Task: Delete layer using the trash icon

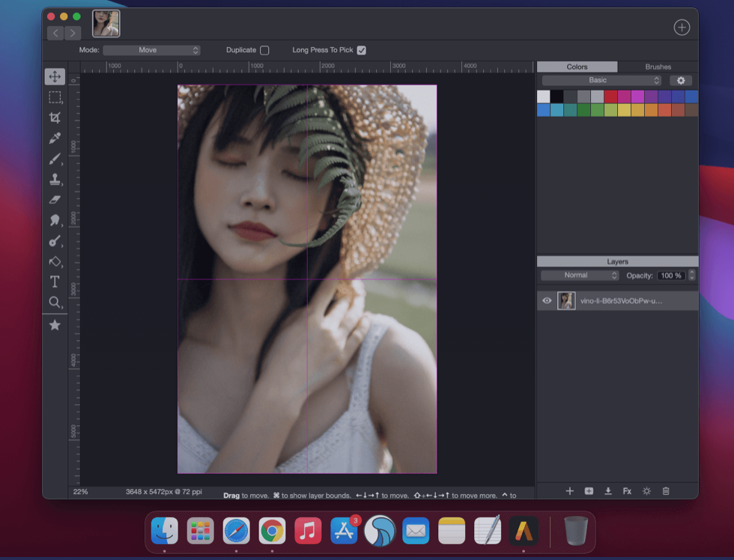Action: 665,491
